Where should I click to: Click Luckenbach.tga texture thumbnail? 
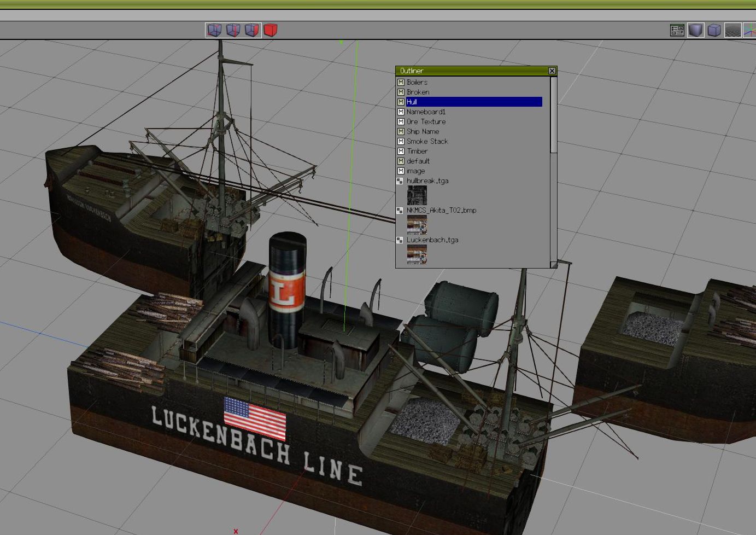click(x=417, y=254)
